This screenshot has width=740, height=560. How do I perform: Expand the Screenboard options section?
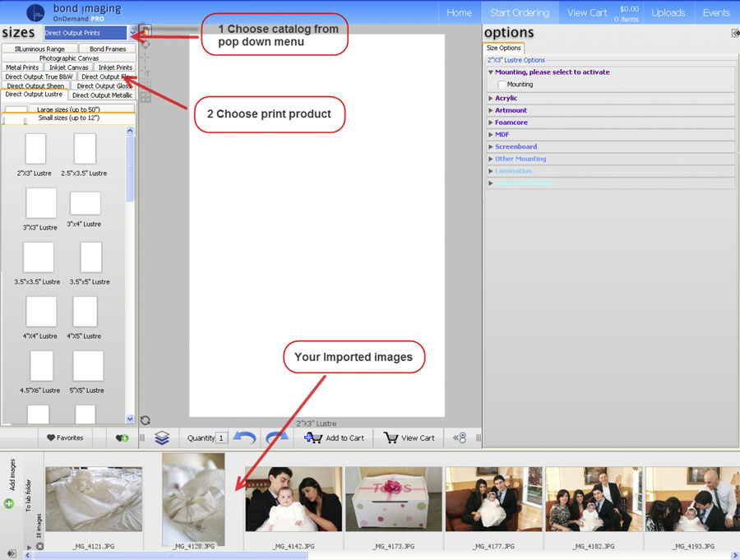click(x=516, y=146)
